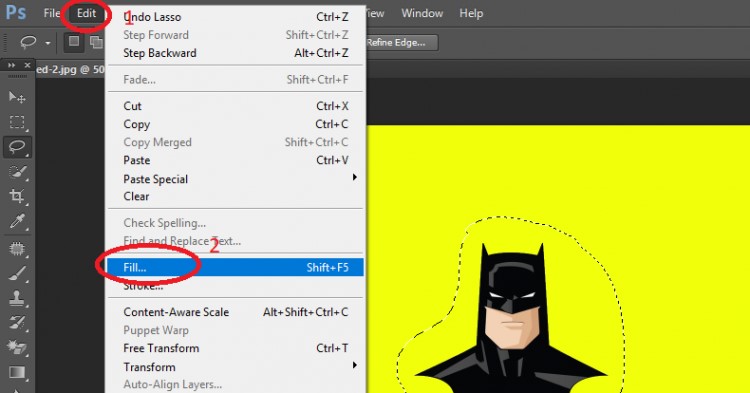Choose Undo Lasso from Edit menu
The height and width of the screenshot is (393, 750).
[236, 17]
